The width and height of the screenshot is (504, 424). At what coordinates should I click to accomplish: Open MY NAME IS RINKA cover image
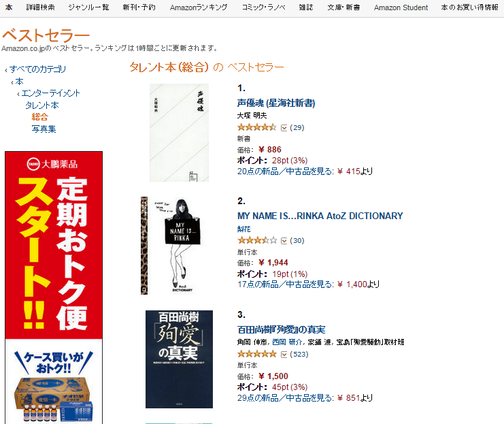pos(170,246)
